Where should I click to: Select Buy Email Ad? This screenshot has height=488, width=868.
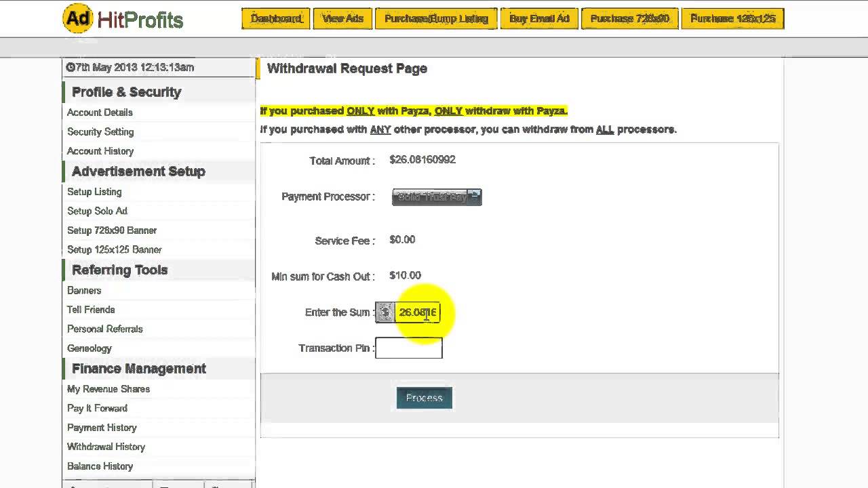tap(539, 19)
